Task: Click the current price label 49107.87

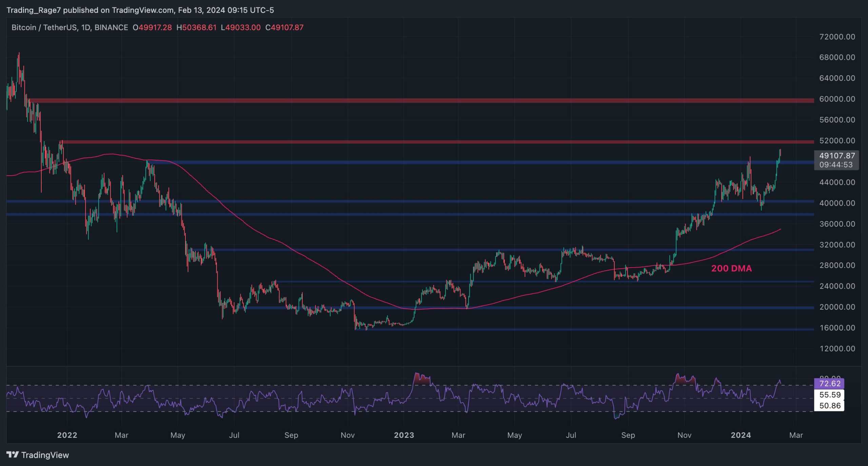Action: pyautogui.click(x=837, y=156)
